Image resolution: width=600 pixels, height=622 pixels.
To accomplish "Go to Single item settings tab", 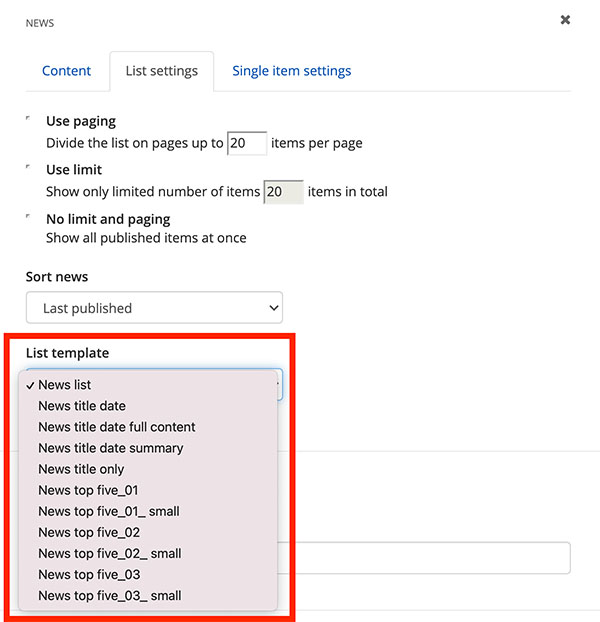I will [x=291, y=71].
